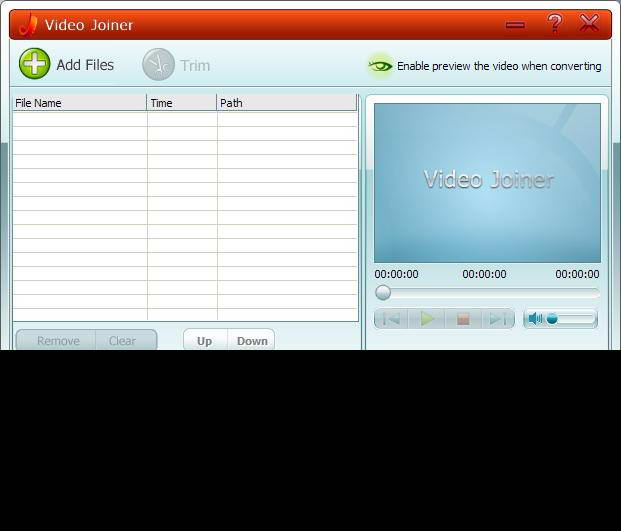Skip to previous track in player

click(391, 319)
